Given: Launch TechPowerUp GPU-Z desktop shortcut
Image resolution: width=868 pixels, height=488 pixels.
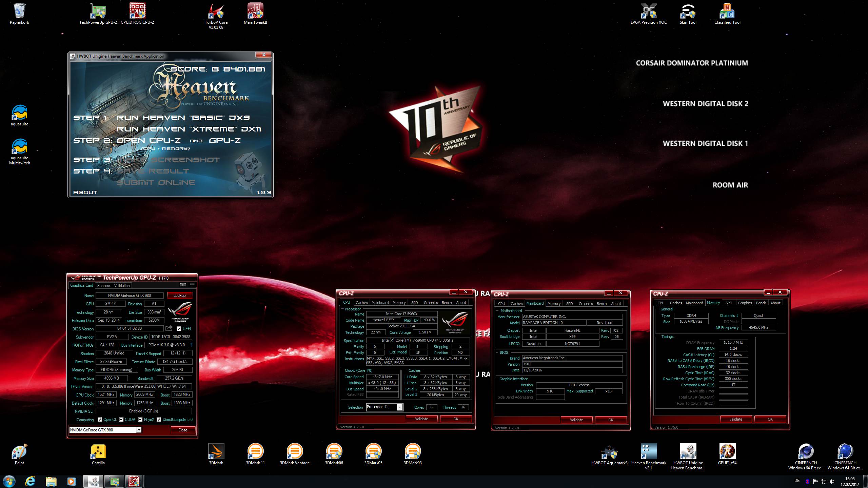Looking at the screenshot, I should pos(98,14).
